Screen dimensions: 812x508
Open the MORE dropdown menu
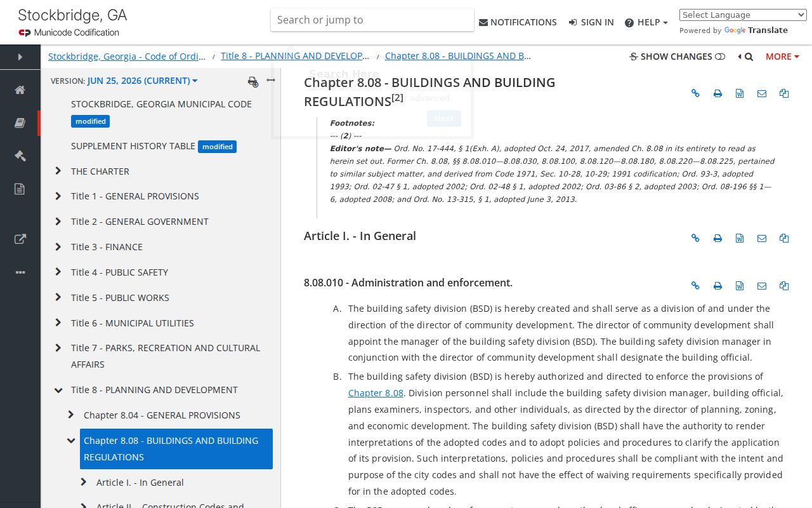tap(782, 57)
